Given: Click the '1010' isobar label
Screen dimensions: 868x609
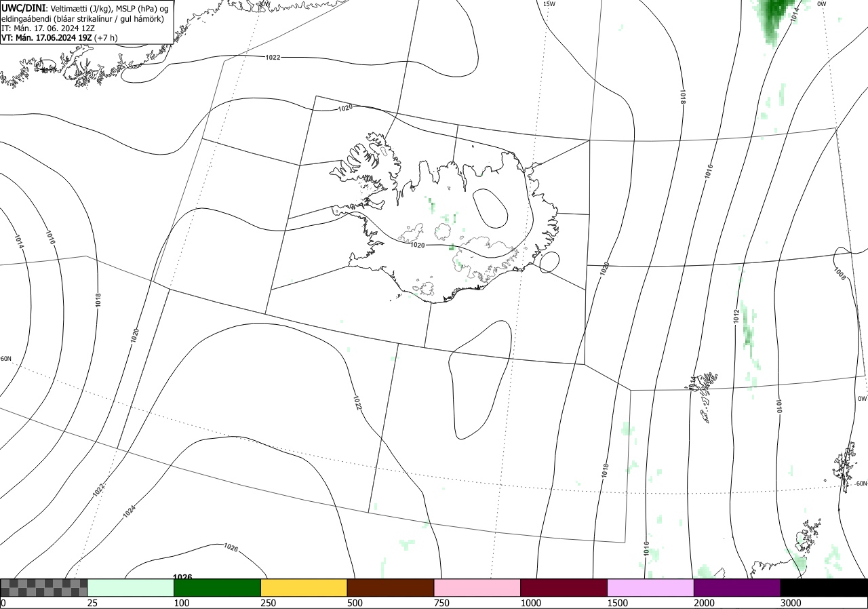Looking at the screenshot, I should (779, 406).
